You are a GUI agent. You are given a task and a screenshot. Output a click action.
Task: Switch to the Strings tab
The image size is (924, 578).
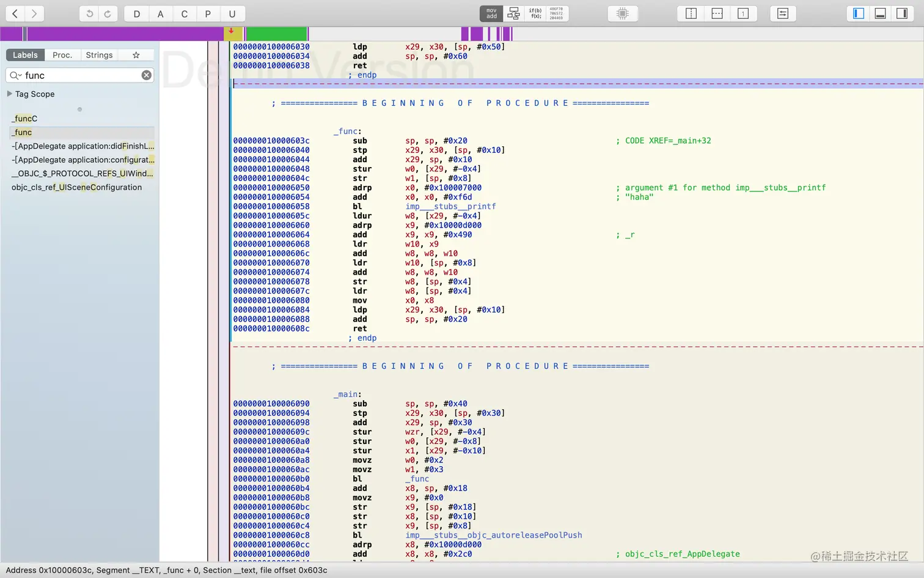99,55
